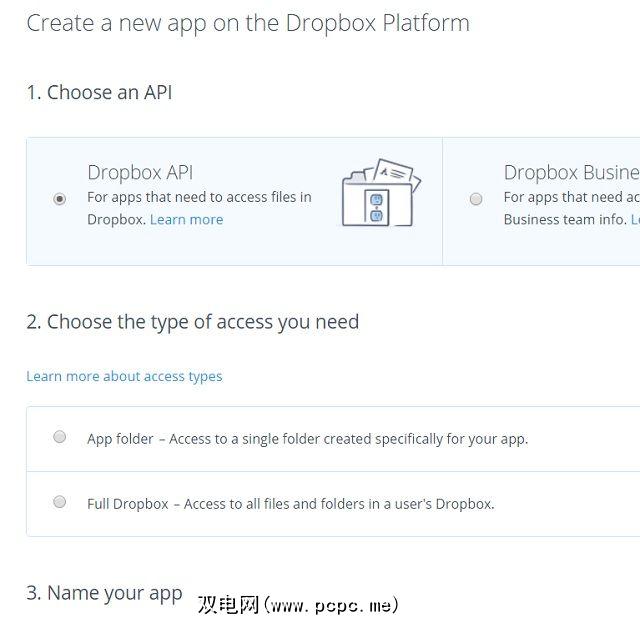Click 'Business team info.' description text

click(x=565, y=220)
